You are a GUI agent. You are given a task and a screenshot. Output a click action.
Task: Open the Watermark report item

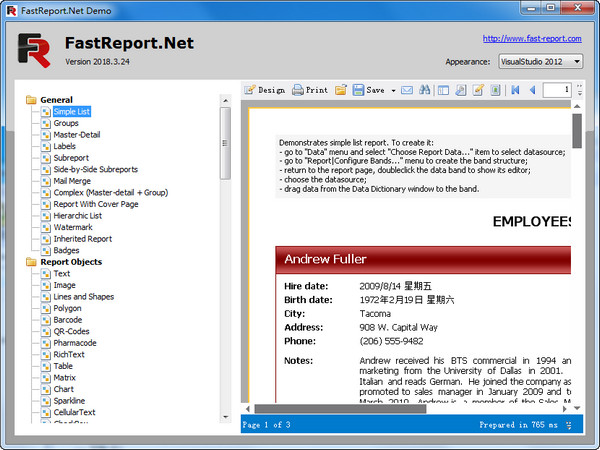[x=73, y=227]
